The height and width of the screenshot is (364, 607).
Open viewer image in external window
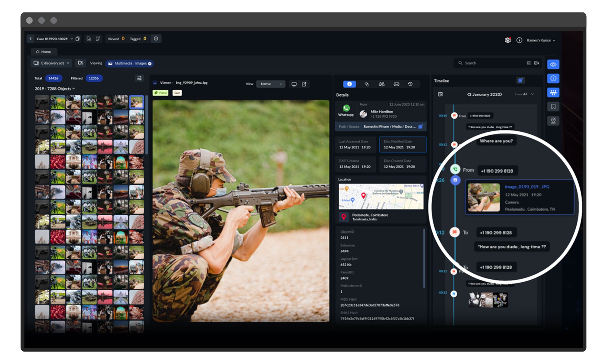tap(304, 84)
